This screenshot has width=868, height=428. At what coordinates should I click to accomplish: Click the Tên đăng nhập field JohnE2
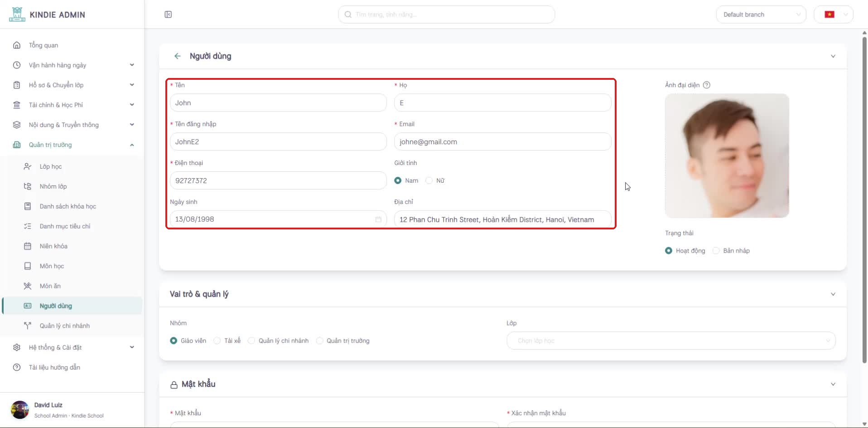278,142
